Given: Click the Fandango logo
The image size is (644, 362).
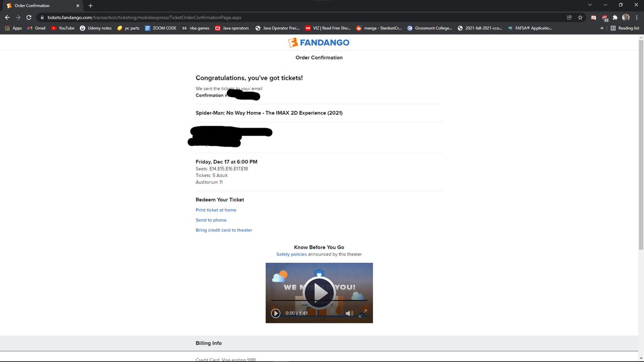Looking at the screenshot, I should [x=319, y=42].
